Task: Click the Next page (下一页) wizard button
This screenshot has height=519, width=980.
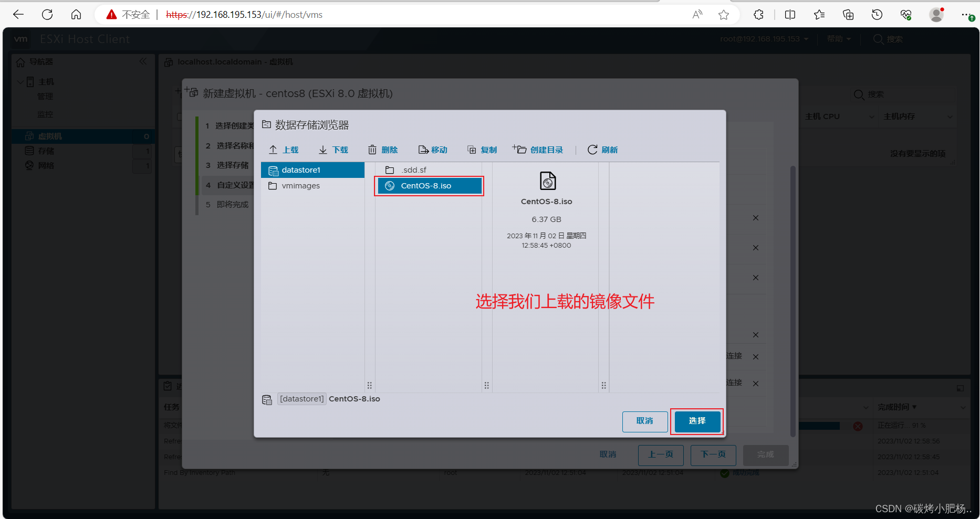Action: point(713,454)
